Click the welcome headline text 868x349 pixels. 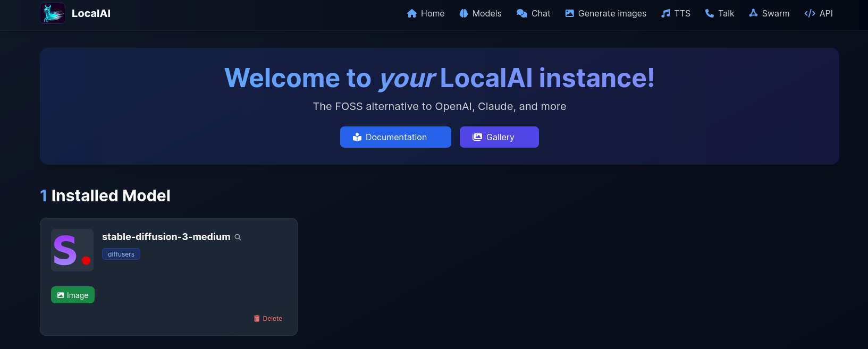(x=440, y=78)
